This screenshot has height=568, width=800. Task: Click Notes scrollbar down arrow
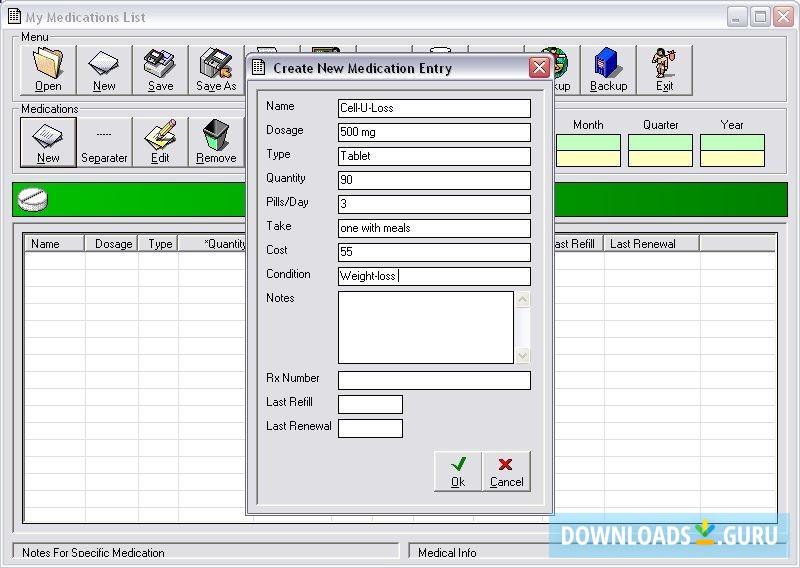click(x=522, y=355)
